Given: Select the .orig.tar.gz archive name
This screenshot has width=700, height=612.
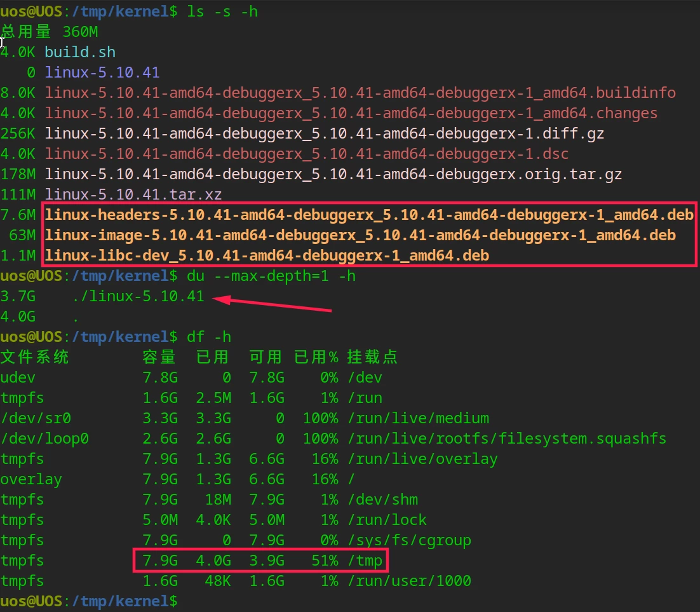Looking at the screenshot, I should pos(333,174).
